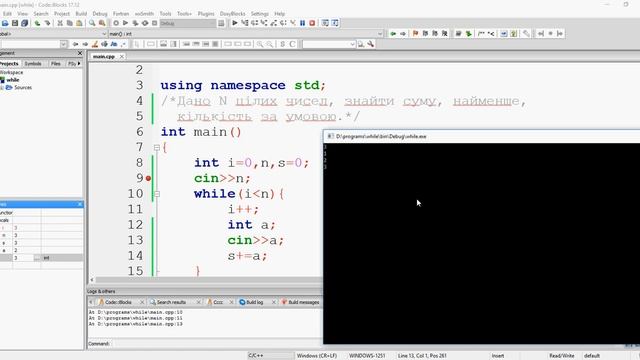This screenshot has width=640, height=360.
Task: Click the Rebuild icon
Action: (x=145, y=23)
